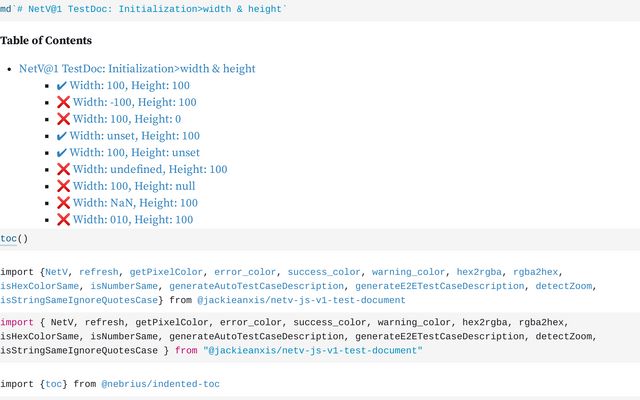Click the checkmark before Width: 100, Height: unset
The width and height of the screenshot is (640, 400).
pyautogui.click(x=62, y=153)
